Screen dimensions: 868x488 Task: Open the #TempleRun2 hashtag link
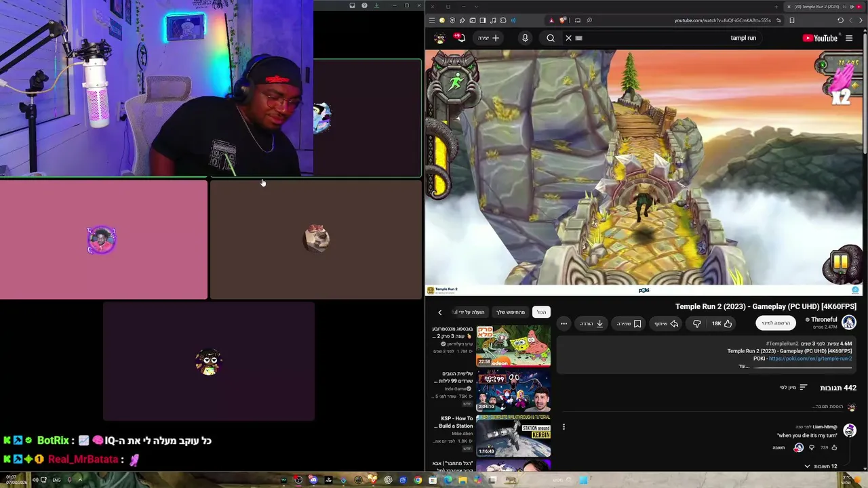click(x=783, y=344)
